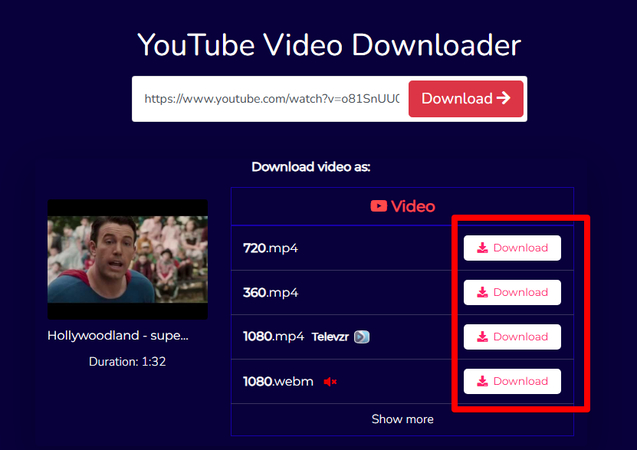The height and width of the screenshot is (450, 637).
Task: Click the download icon in the 360.mp4 button
Action: pos(482,292)
